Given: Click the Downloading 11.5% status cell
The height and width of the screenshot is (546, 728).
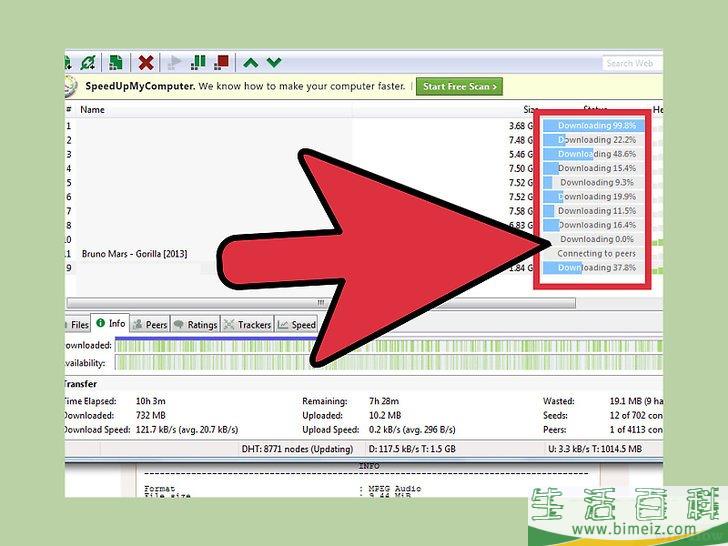Looking at the screenshot, I should [x=594, y=211].
